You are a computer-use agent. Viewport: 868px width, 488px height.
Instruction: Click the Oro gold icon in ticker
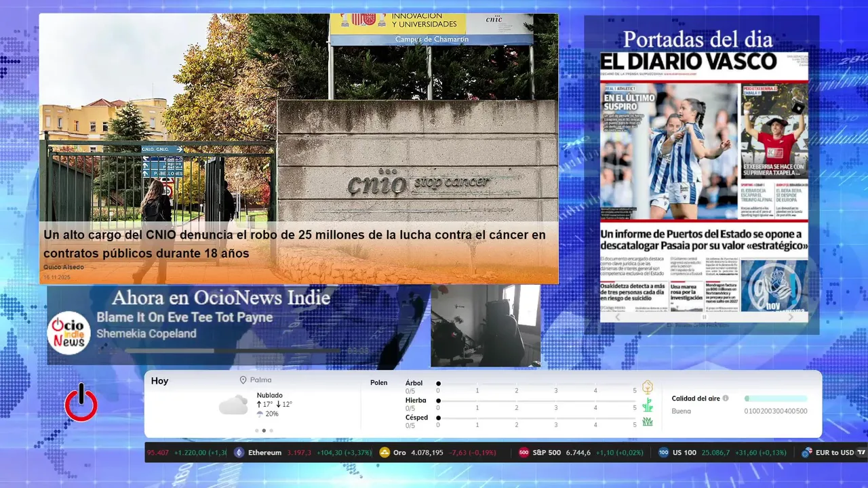[384, 453]
